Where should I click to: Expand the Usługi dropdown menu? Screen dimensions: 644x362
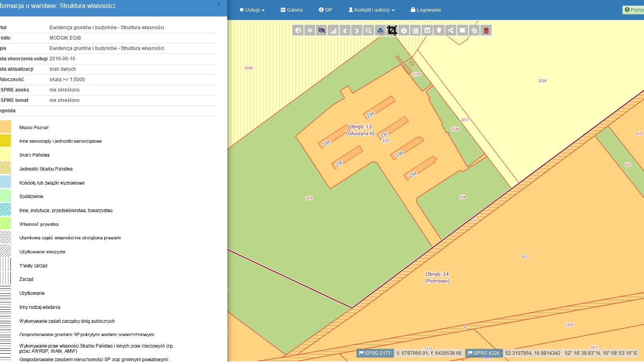pos(252,10)
